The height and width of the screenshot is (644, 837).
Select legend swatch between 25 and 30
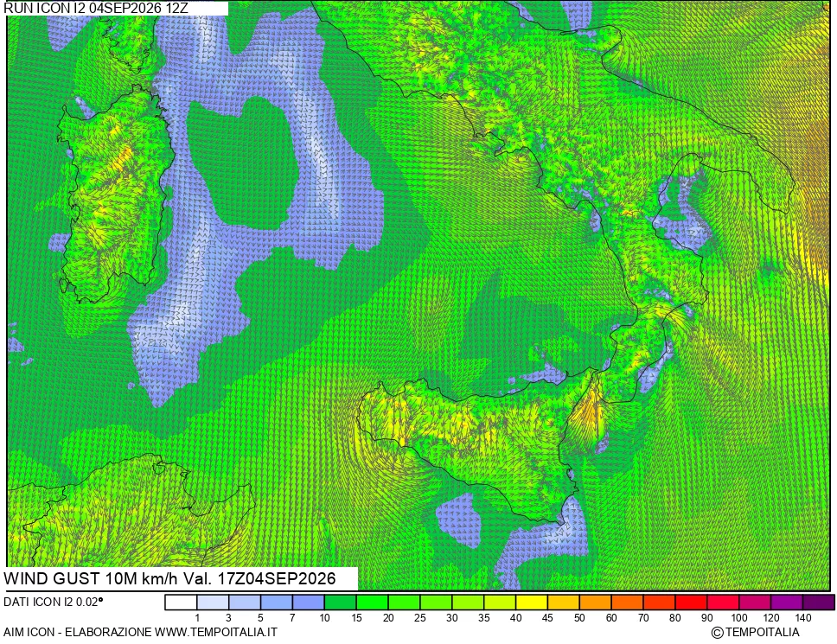click(436, 603)
